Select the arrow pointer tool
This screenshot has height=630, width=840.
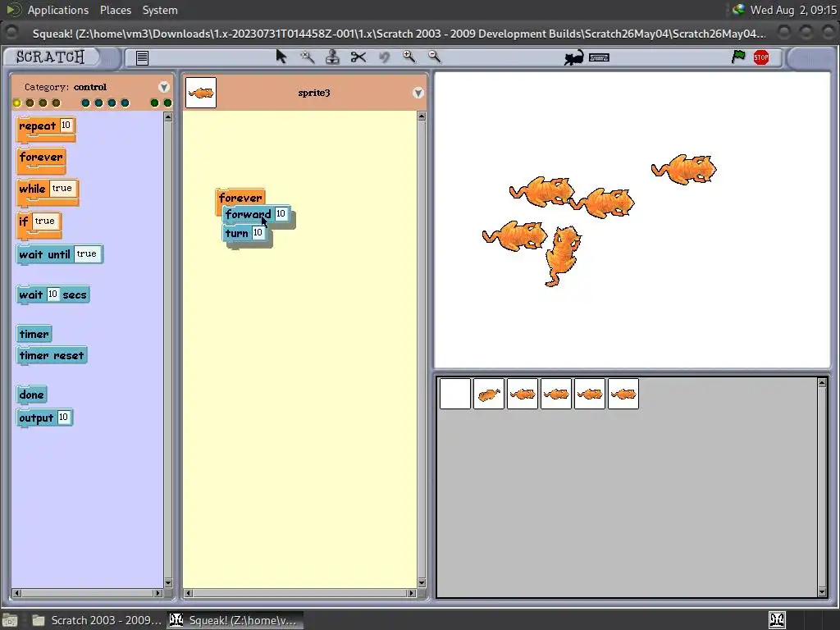(281, 57)
